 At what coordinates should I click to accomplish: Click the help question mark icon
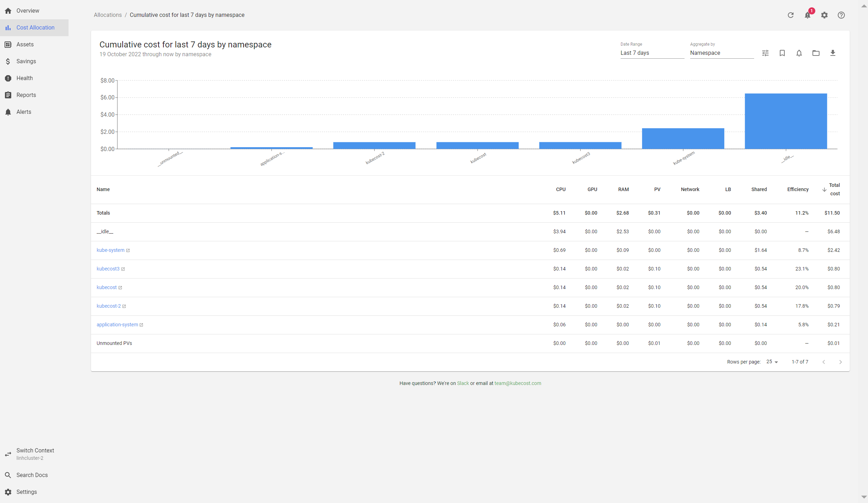tap(841, 15)
